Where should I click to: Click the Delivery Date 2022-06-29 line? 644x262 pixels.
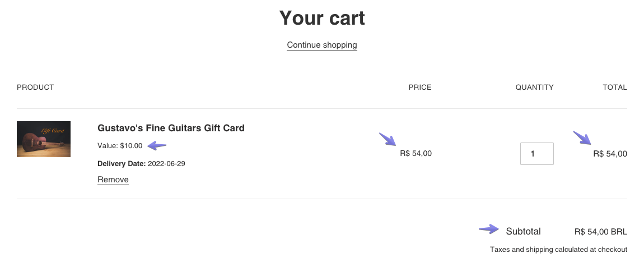(141, 164)
